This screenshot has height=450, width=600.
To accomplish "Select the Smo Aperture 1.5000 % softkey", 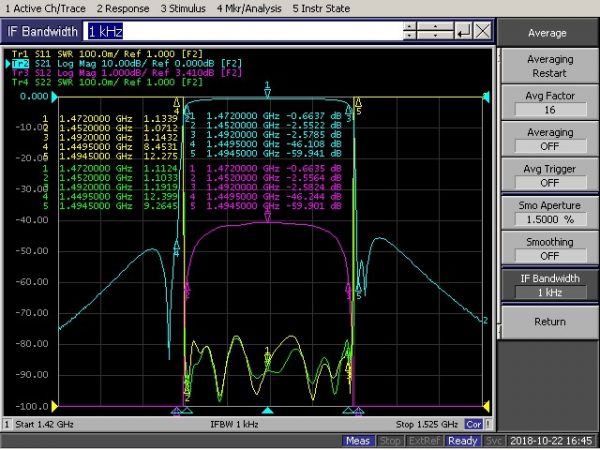I will [550, 212].
